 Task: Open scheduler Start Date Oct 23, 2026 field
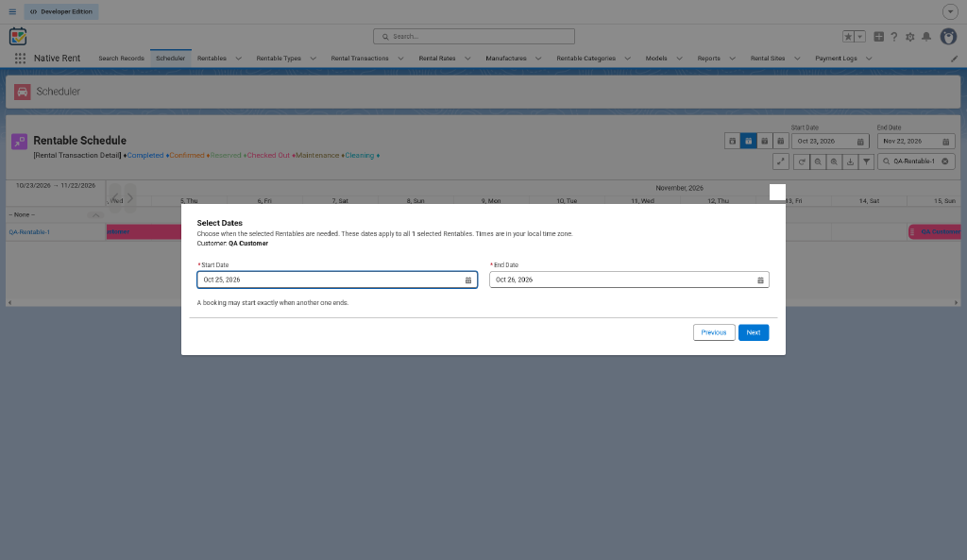click(x=830, y=142)
